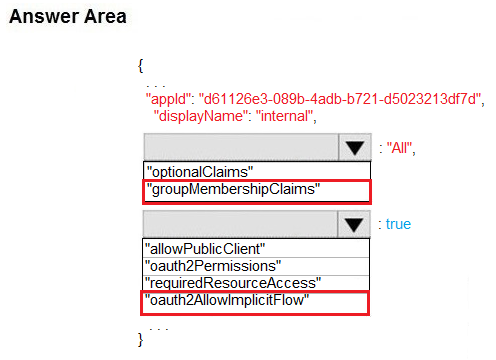Click the "appId" key text
The height and width of the screenshot is (360, 496).
tap(168, 99)
